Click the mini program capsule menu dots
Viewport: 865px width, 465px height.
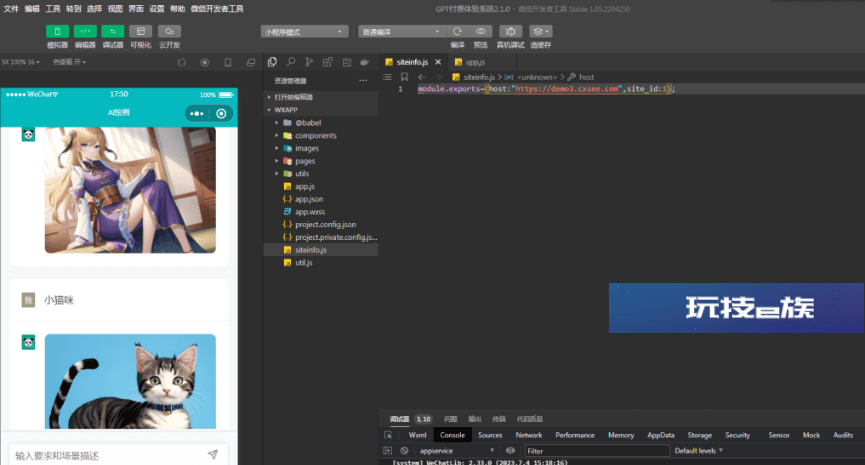pos(197,114)
